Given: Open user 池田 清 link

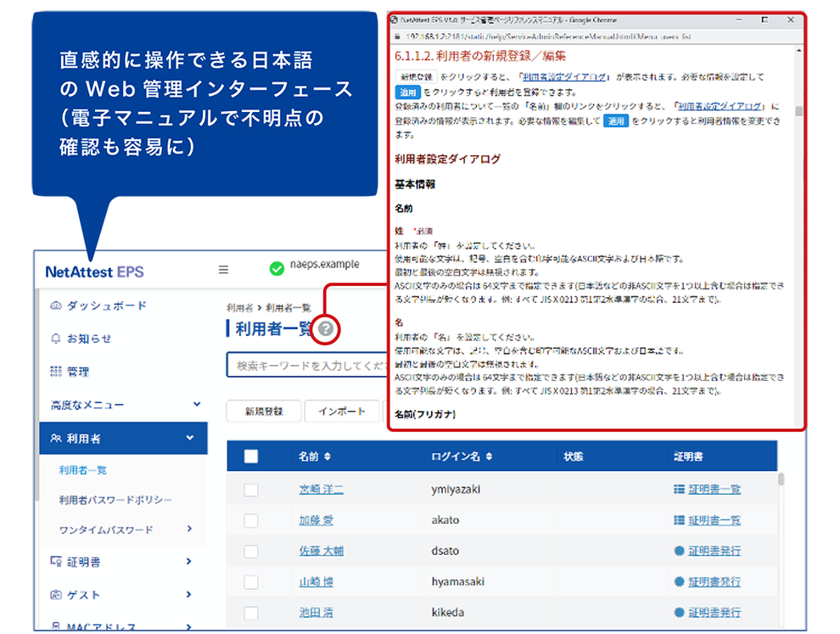Looking at the screenshot, I should 316,613.
